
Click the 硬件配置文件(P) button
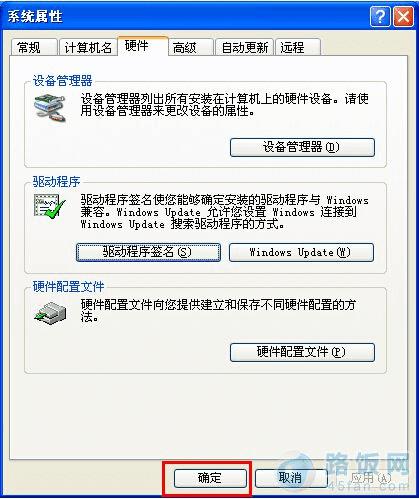302,352
